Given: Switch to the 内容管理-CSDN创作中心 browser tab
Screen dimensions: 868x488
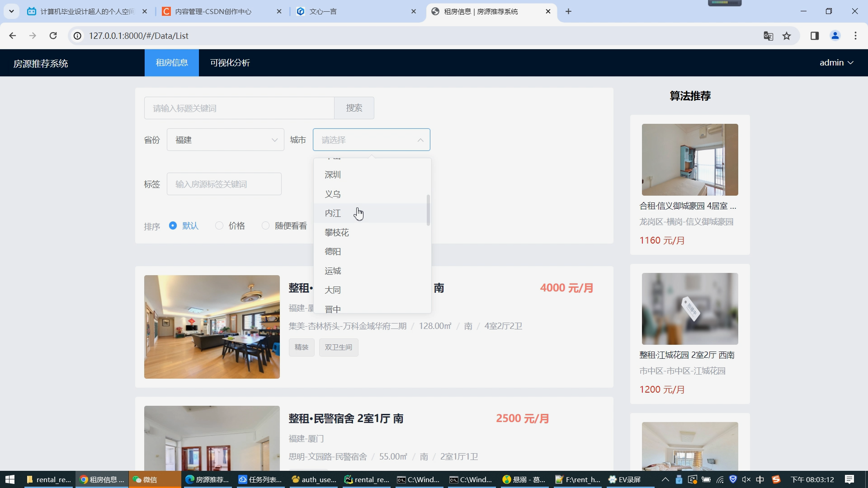Looking at the screenshot, I should click(212, 11).
